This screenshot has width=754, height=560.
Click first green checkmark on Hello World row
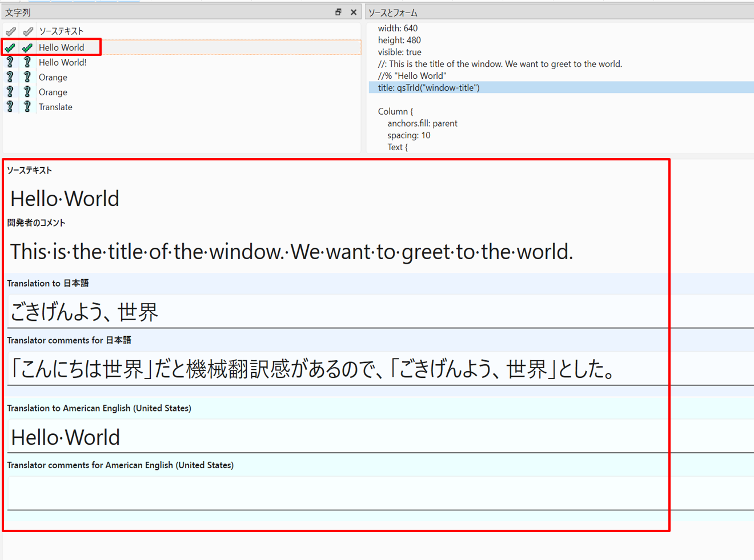pos(10,48)
